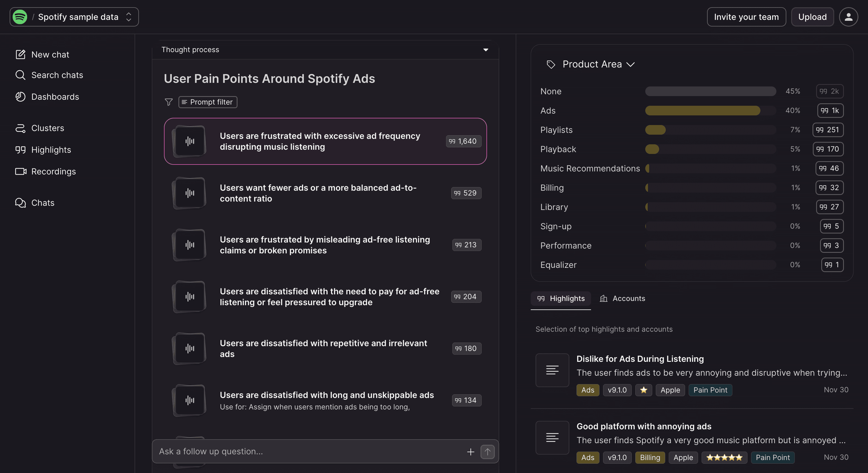Click the New chat pencil icon
868x473 pixels.
20,55
